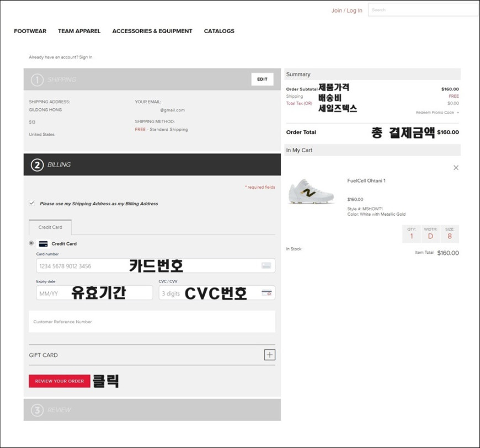This screenshot has height=448, width=480.
Task: Click 'Color: White with Metallic Gold' text
Action: coord(376,214)
